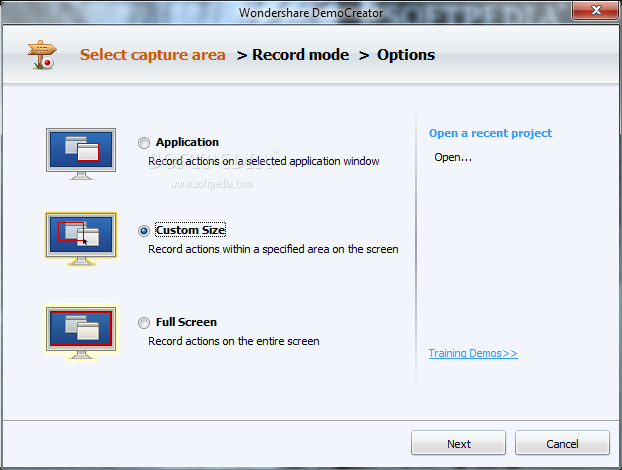This screenshot has width=622, height=470.
Task: Click the Custom Size monitor icon
Action: [x=81, y=239]
